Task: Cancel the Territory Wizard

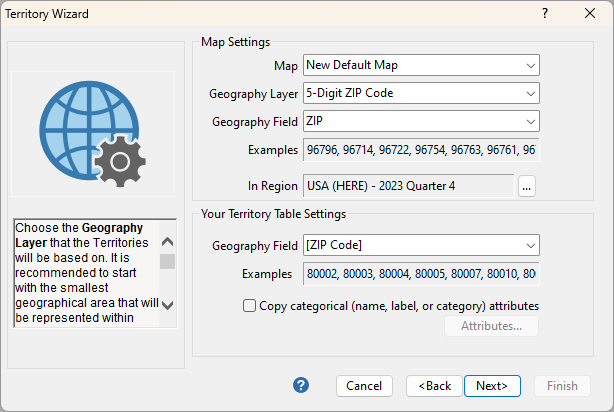Action: 364,386
